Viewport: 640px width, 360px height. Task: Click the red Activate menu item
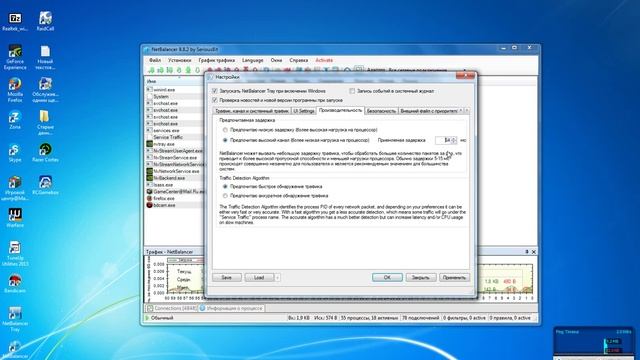(324, 60)
